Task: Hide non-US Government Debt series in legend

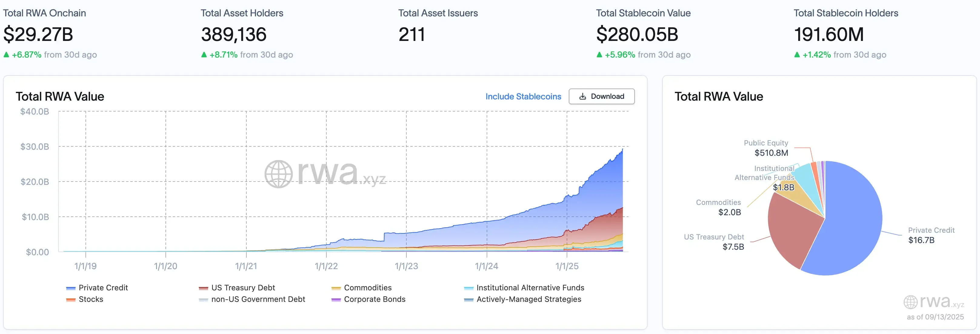Action: [258, 299]
